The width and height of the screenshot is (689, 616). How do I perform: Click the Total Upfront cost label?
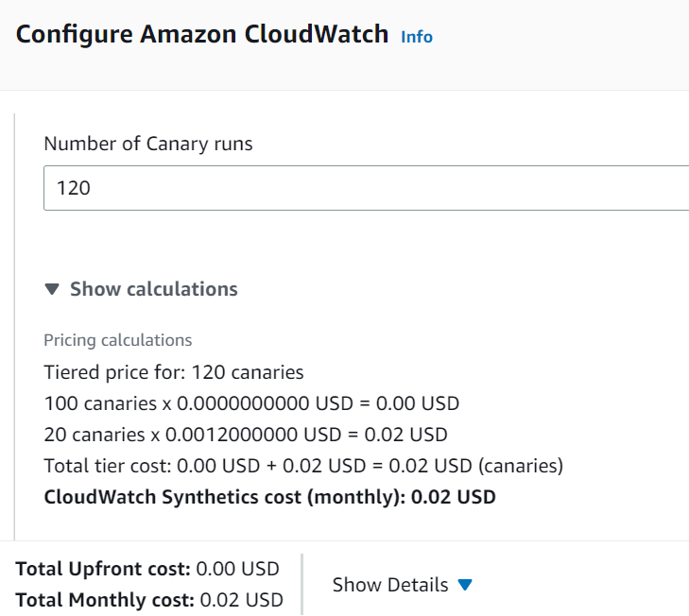104,569
